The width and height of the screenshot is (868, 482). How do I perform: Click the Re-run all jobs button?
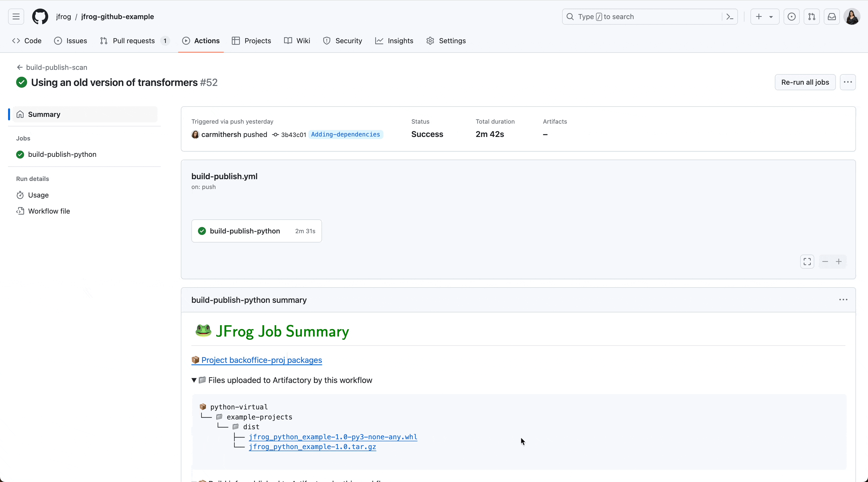click(805, 82)
